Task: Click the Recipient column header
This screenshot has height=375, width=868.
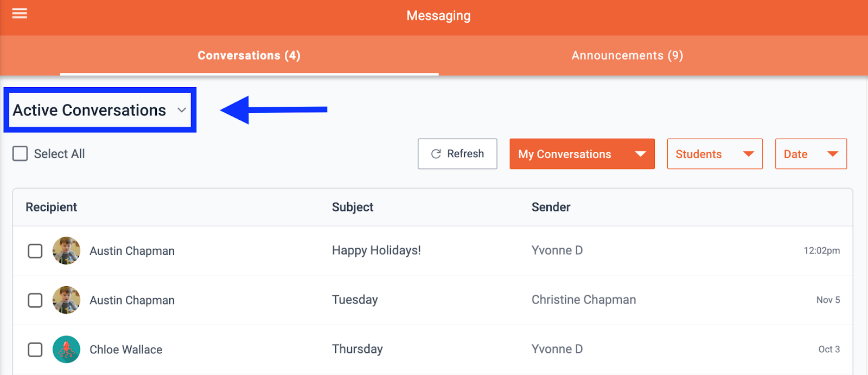Action: click(x=52, y=207)
